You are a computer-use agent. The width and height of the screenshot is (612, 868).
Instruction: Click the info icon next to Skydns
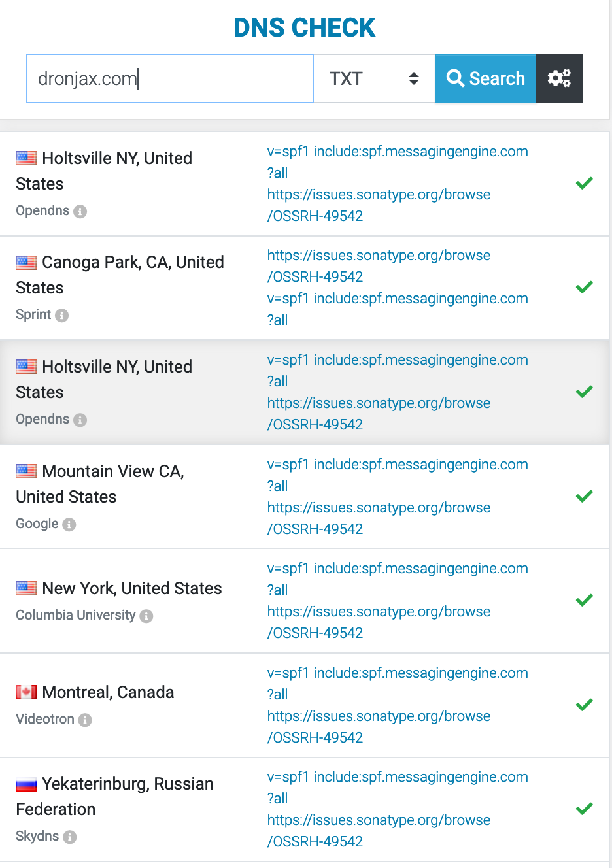tap(70, 837)
